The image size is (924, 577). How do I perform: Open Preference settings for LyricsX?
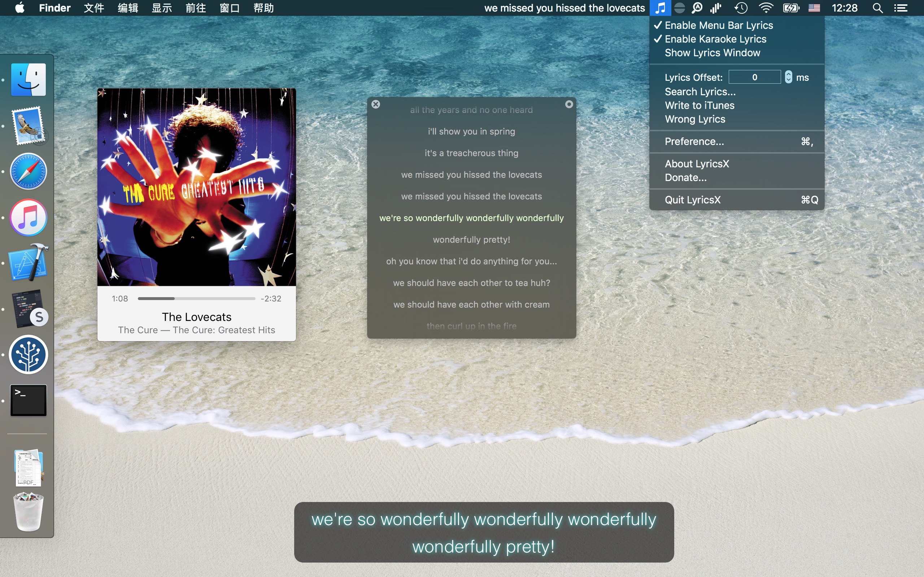695,141
